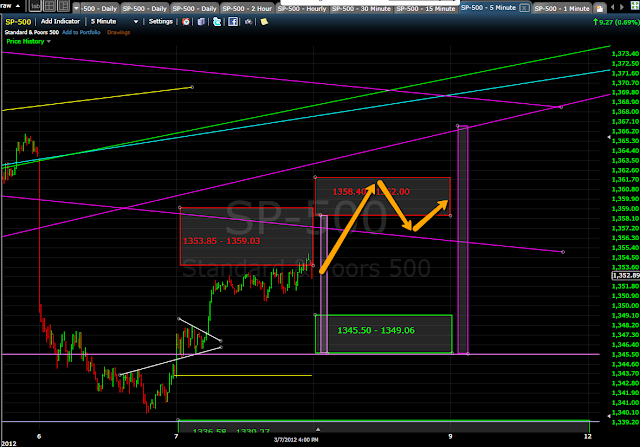Switch to the SP-500 Hourly tab
Screen dimensions: 640x447
coord(302,9)
